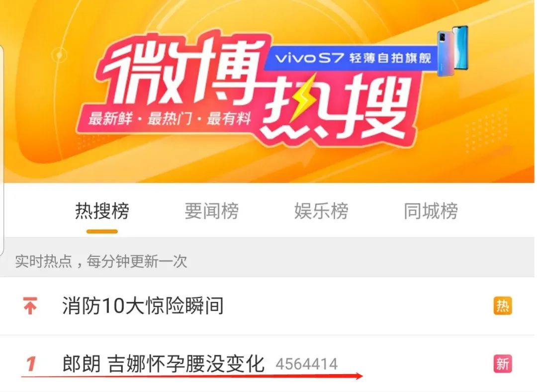Image resolution: width=537 pixels, height=392 pixels.
Task: Tap the orange 热 hot badge
Action: point(502,305)
